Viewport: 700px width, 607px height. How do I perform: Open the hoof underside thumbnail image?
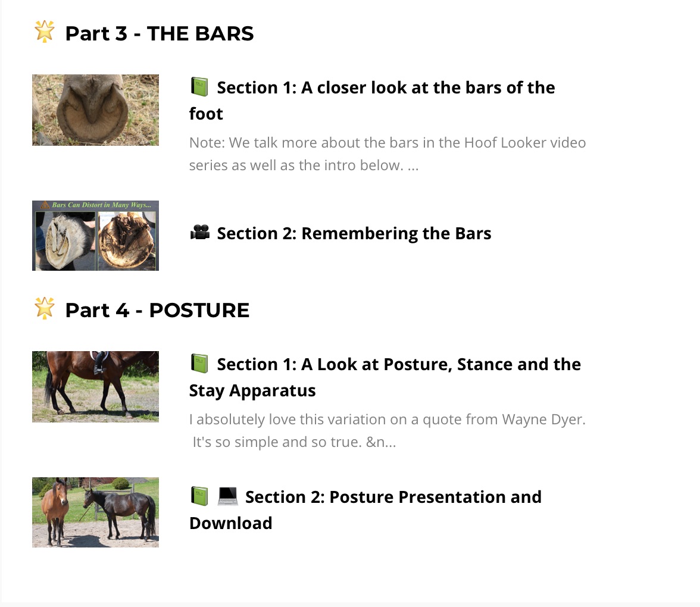click(x=95, y=110)
